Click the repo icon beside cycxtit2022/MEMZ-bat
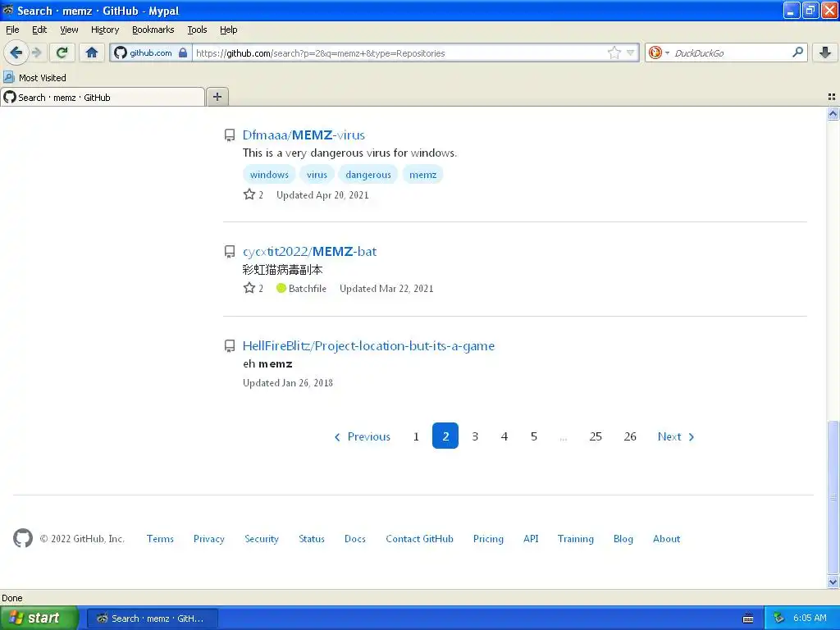 230,251
